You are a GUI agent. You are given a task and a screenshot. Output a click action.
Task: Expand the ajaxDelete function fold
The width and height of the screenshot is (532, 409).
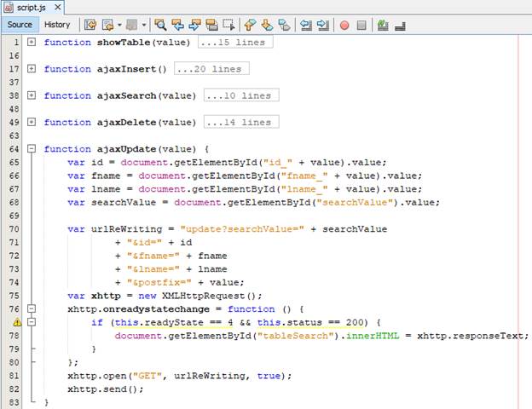32,122
